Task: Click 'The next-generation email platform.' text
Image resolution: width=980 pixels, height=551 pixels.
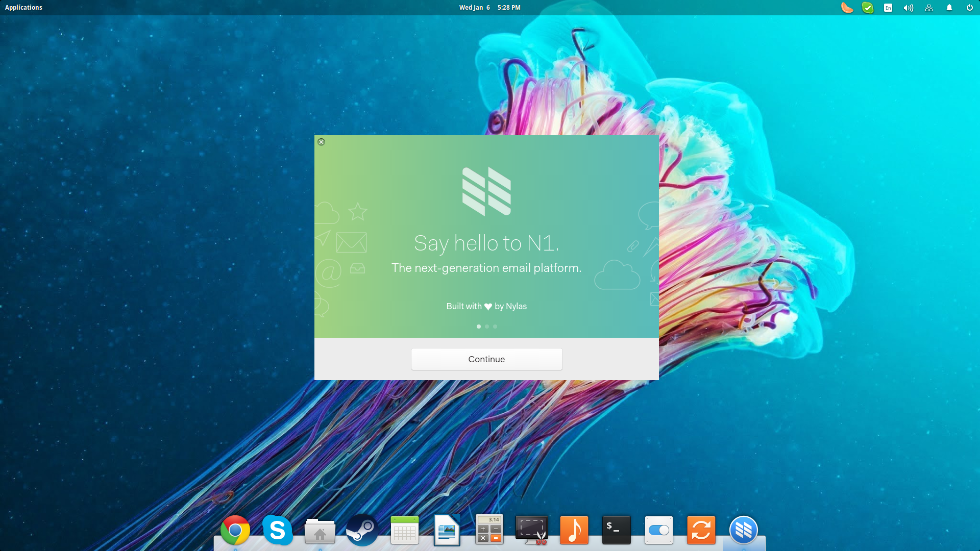Action: pyautogui.click(x=486, y=268)
